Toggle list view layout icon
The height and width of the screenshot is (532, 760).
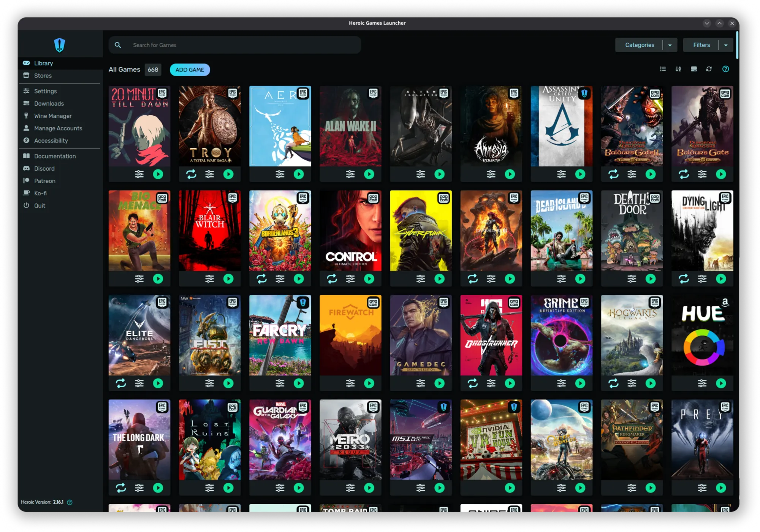(x=663, y=69)
